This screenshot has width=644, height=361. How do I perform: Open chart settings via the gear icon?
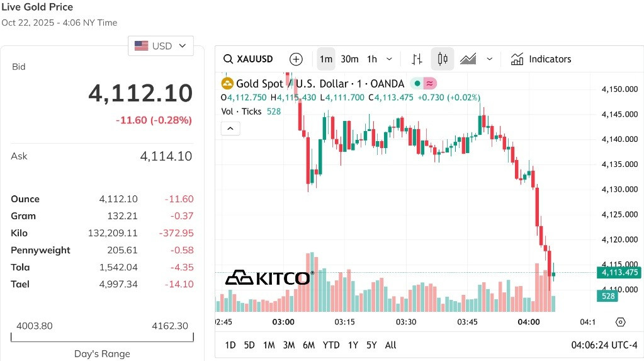pyautogui.click(x=620, y=322)
